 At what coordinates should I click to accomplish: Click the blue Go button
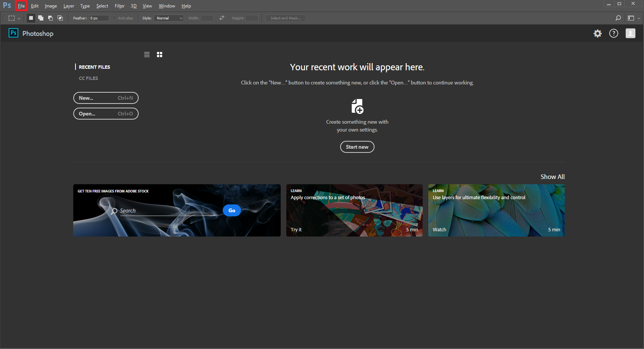tap(232, 210)
